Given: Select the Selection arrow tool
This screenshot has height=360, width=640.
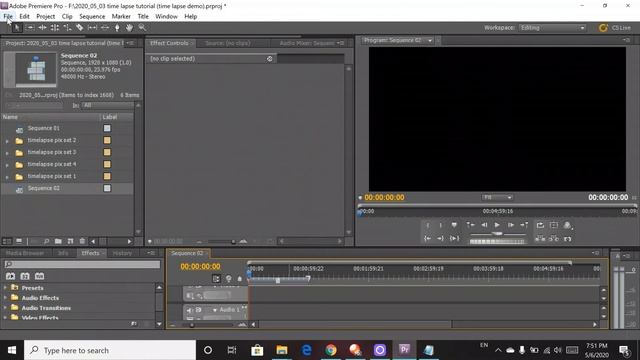Looking at the screenshot, I should pyautogui.click(x=17, y=28).
